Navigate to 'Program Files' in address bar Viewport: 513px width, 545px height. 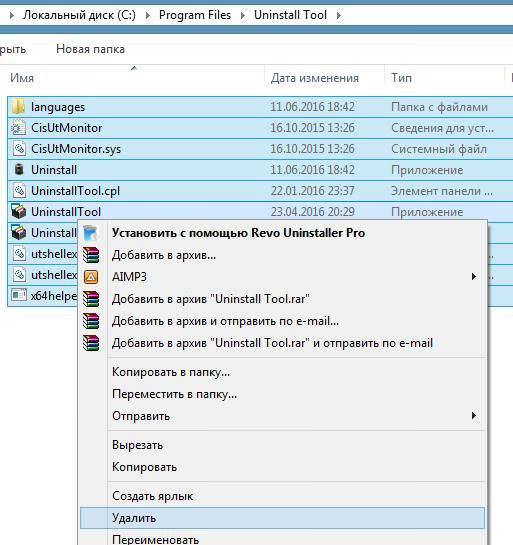(x=195, y=15)
